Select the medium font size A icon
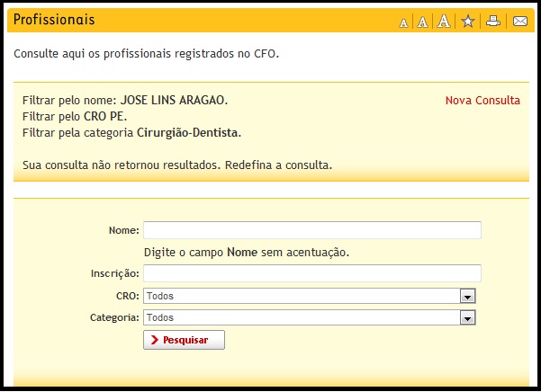Viewport: 541px width, 392px height. coord(422,22)
